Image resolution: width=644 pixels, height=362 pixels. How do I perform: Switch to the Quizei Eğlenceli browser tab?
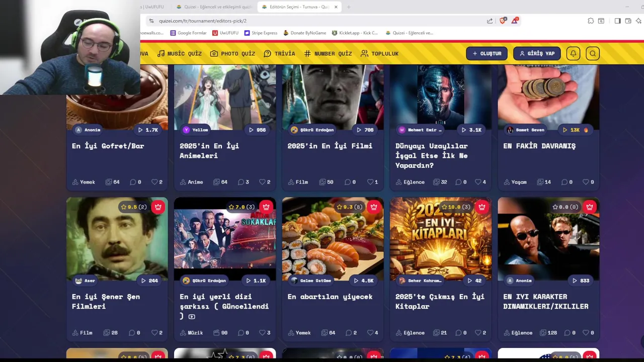[214, 7]
